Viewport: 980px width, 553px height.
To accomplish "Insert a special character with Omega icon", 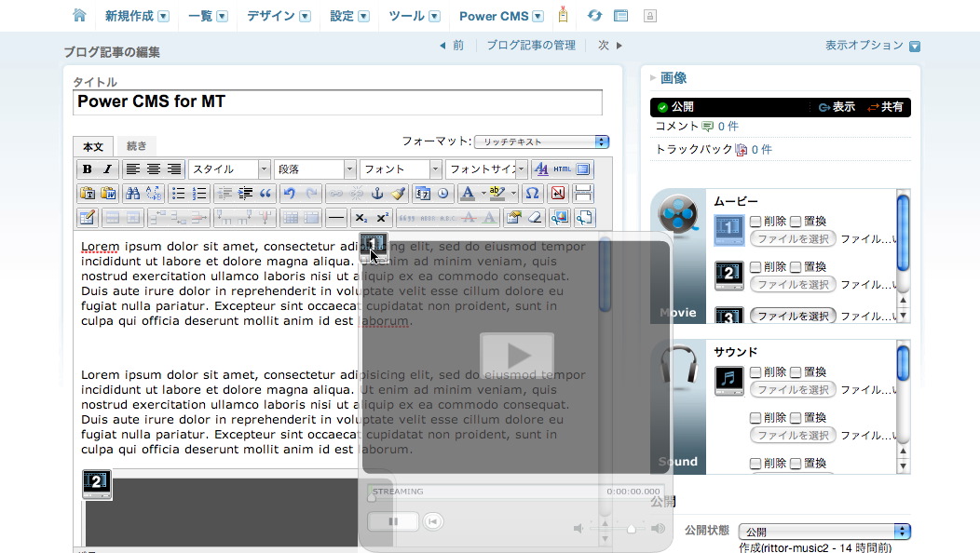I will point(532,194).
